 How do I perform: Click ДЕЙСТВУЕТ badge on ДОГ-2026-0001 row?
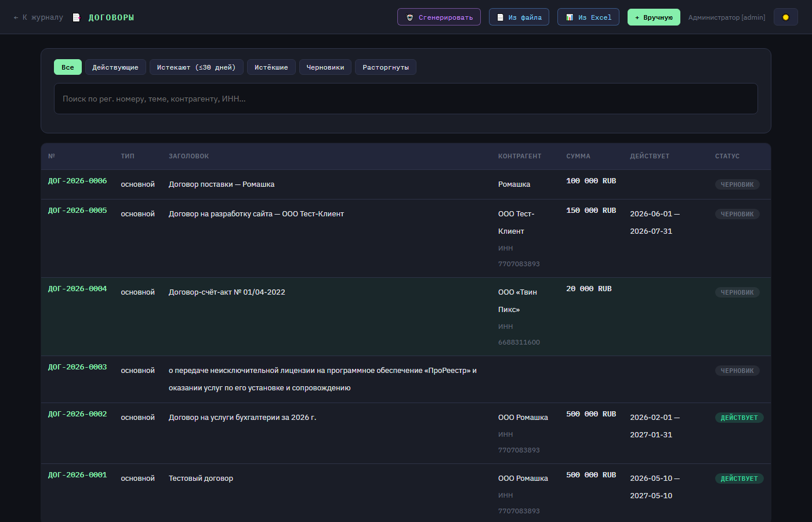click(x=739, y=478)
